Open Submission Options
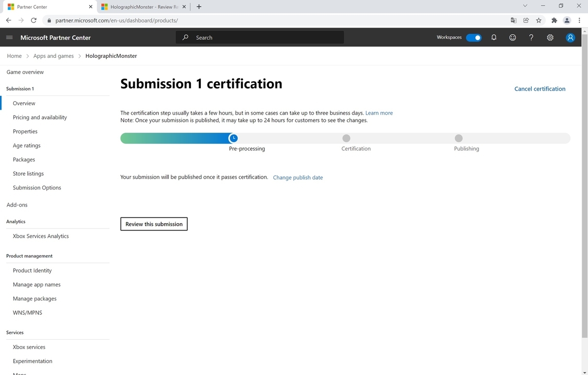The width and height of the screenshot is (588, 375). pos(37,188)
